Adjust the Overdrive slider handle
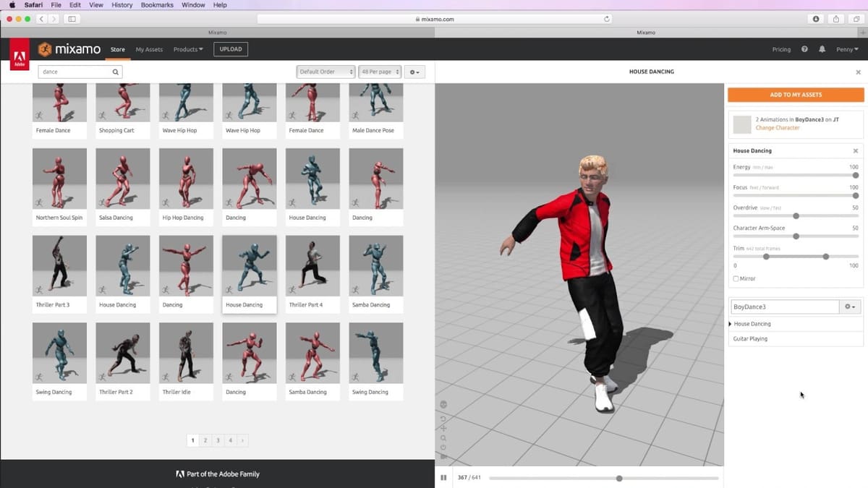Screen dimensions: 868x488 coord(796,215)
